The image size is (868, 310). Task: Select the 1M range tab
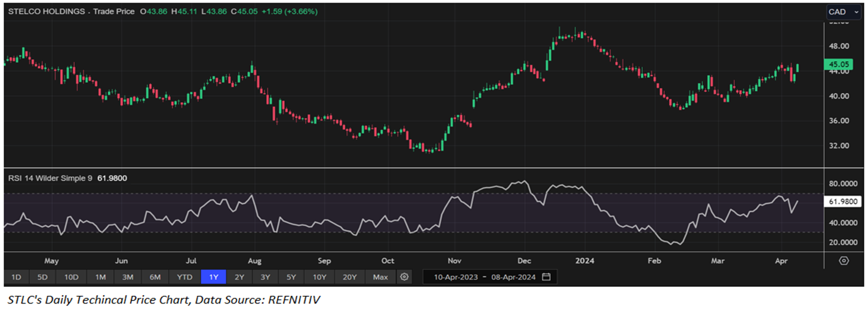click(x=100, y=277)
